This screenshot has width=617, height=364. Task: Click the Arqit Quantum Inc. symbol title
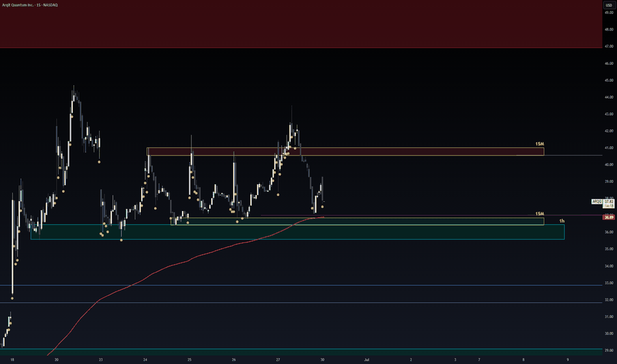click(x=30, y=5)
